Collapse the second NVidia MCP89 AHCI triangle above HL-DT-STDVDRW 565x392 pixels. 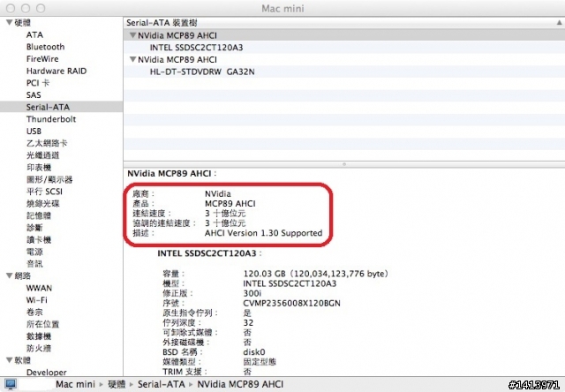[133, 59]
